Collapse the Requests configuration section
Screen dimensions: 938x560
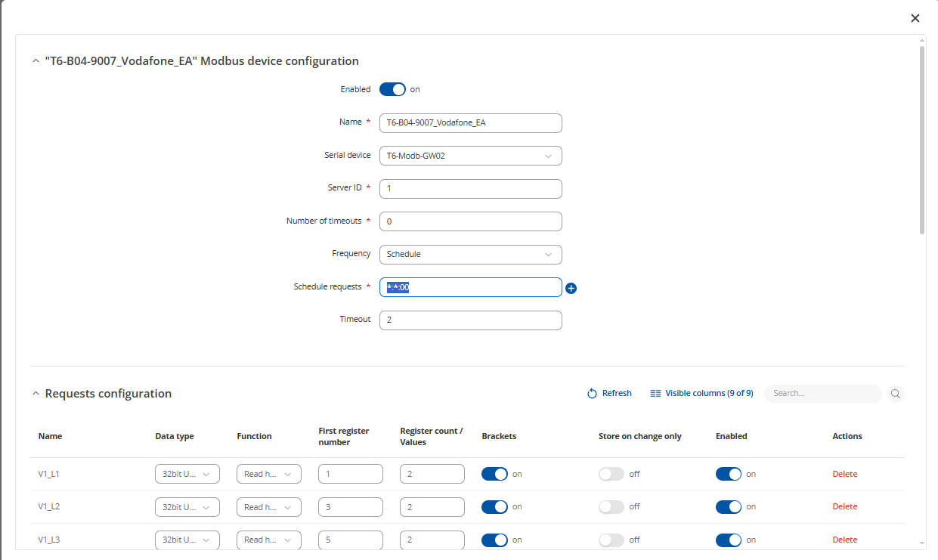(36, 394)
